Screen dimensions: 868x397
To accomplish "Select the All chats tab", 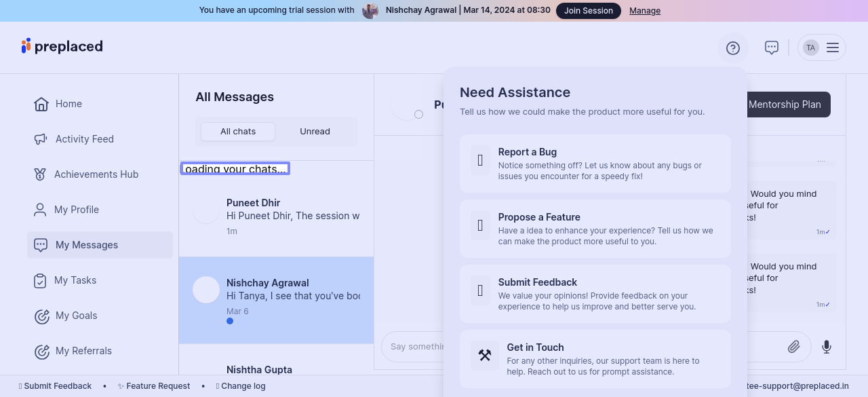I will (238, 132).
